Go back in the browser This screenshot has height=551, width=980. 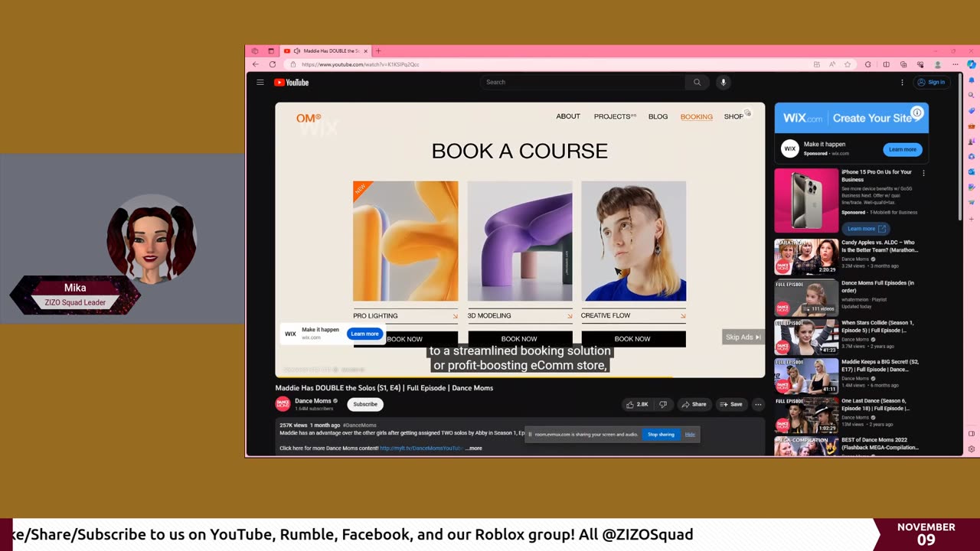(x=256, y=64)
